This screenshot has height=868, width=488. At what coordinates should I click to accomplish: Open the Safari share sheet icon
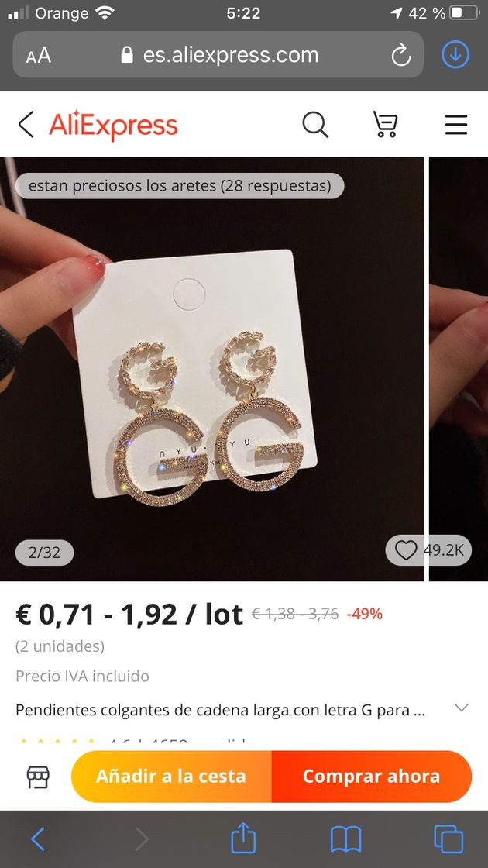pyautogui.click(x=243, y=838)
